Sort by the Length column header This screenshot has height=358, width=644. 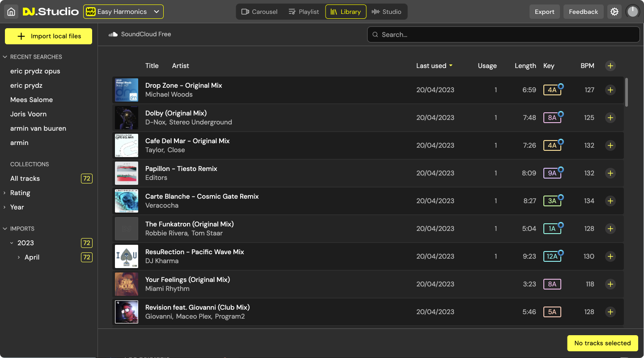(x=525, y=66)
